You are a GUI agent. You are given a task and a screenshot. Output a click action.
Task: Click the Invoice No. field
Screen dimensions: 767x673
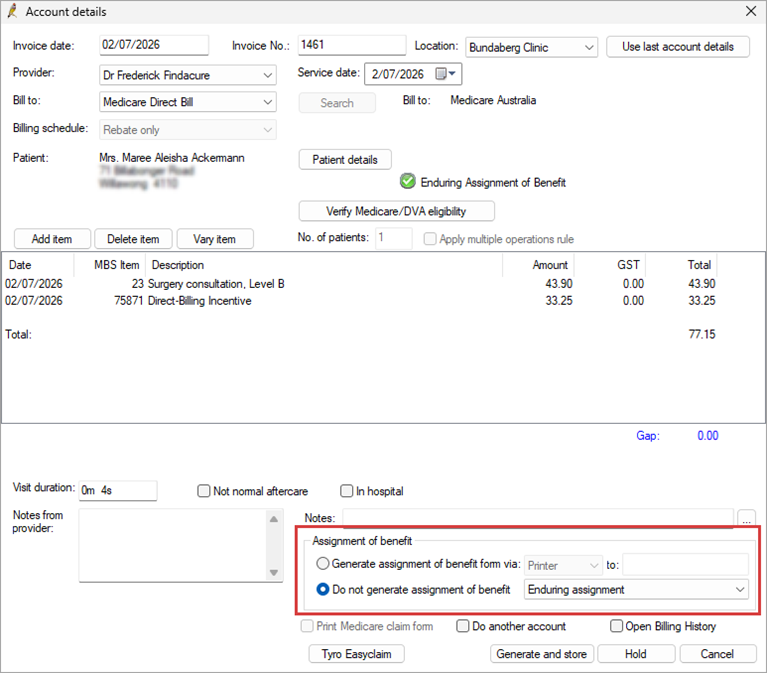352,45
